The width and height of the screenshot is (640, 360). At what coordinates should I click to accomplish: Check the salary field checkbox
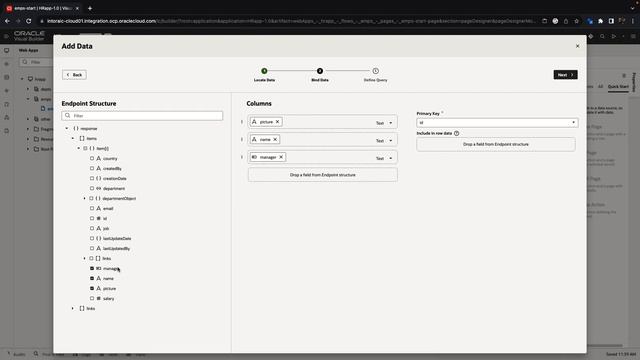coord(92,298)
